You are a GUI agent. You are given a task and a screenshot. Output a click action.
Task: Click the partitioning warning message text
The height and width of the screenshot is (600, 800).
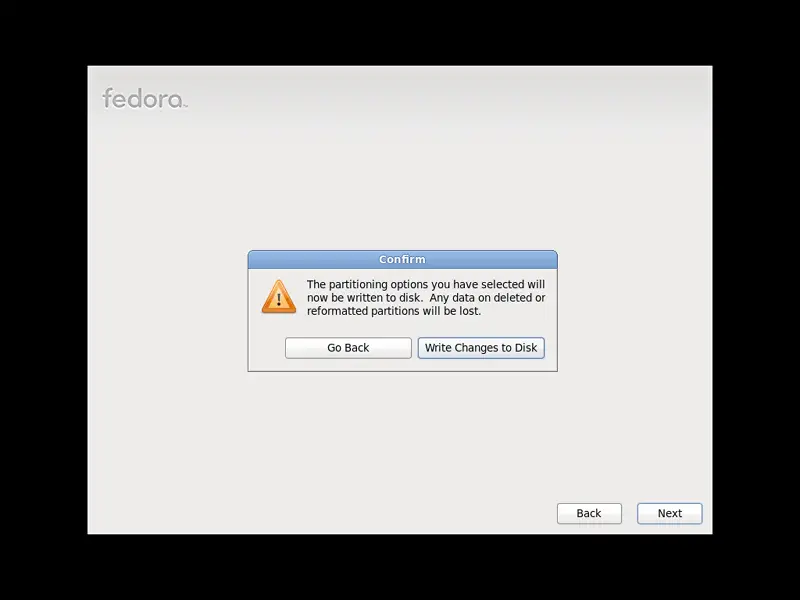[x=426, y=297]
